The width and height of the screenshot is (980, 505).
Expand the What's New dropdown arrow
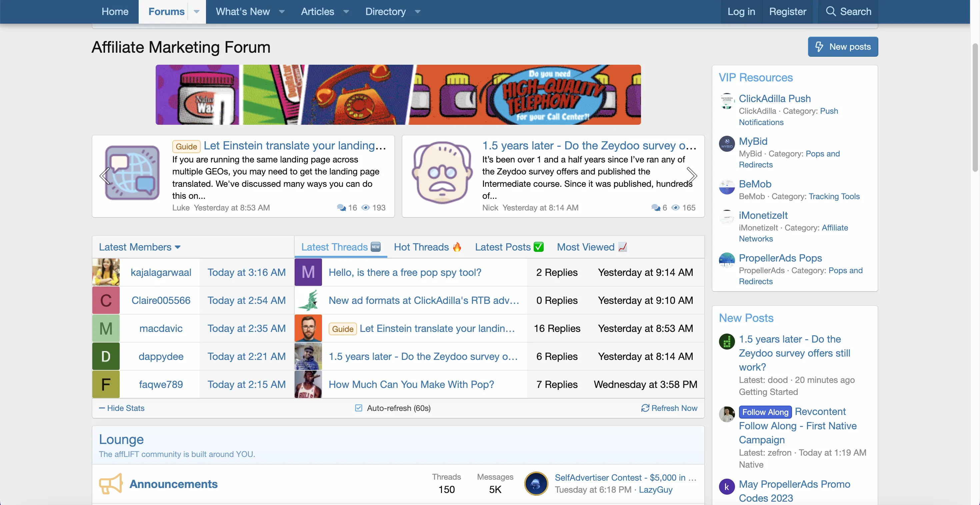(x=282, y=11)
